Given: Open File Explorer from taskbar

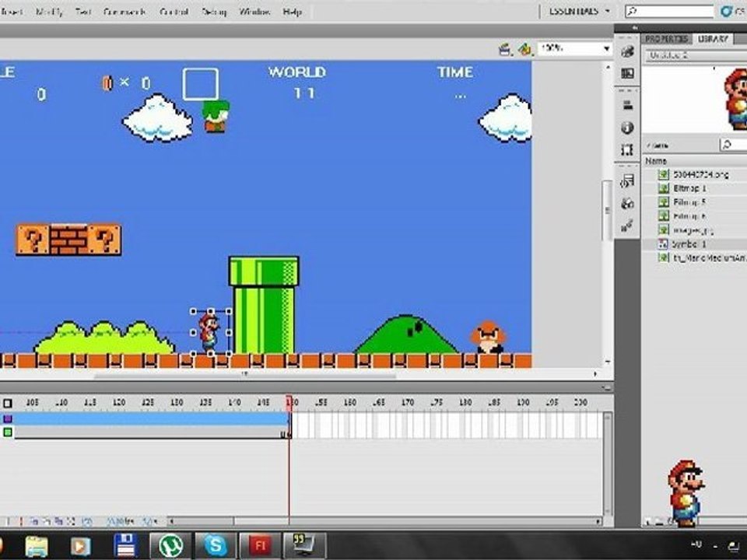Looking at the screenshot, I should pos(37,546).
